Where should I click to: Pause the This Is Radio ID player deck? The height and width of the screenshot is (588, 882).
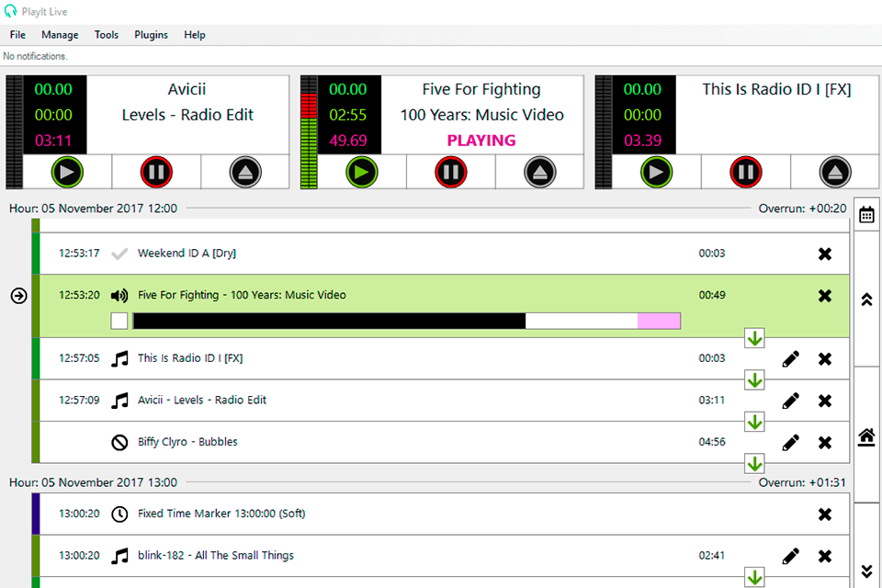coord(746,172)
